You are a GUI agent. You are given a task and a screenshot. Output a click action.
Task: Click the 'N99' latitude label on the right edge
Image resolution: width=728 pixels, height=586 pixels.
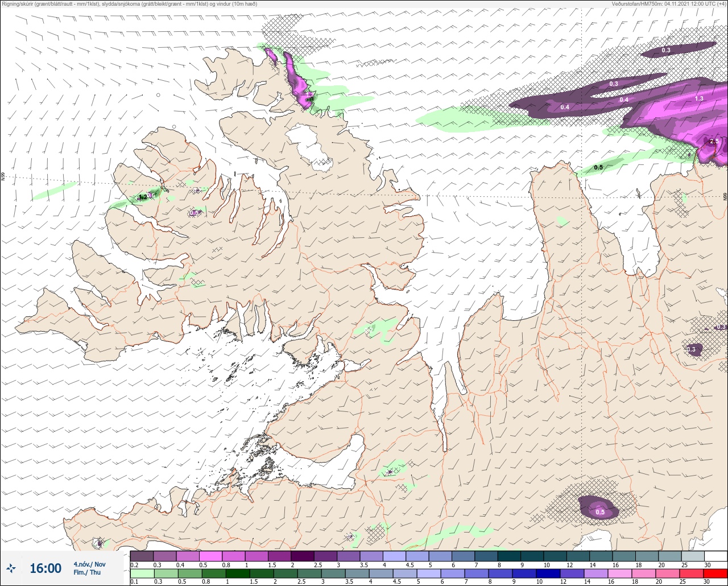click(x=725, y=196)
